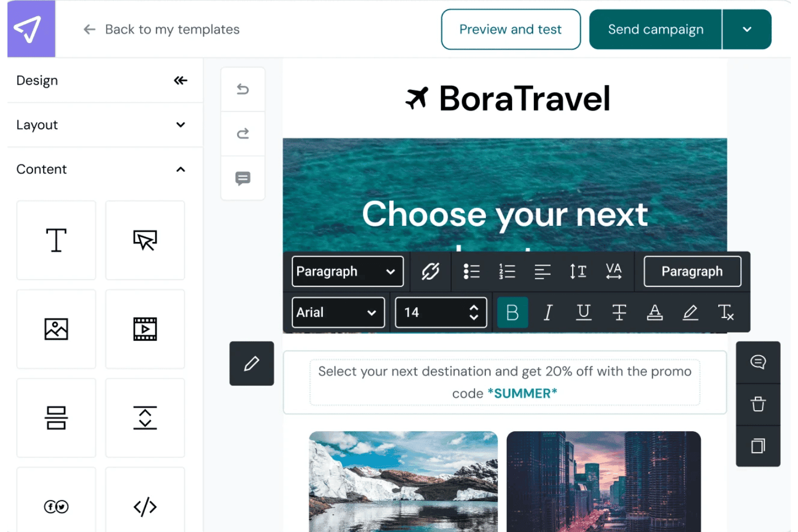
Task: Undo the last change
Action: point(243,89)
